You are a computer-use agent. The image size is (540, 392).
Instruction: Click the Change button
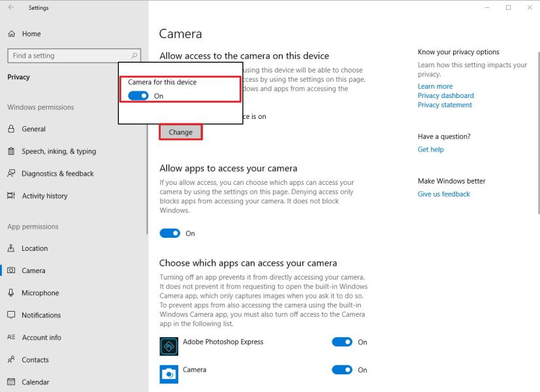coord(180,132)
